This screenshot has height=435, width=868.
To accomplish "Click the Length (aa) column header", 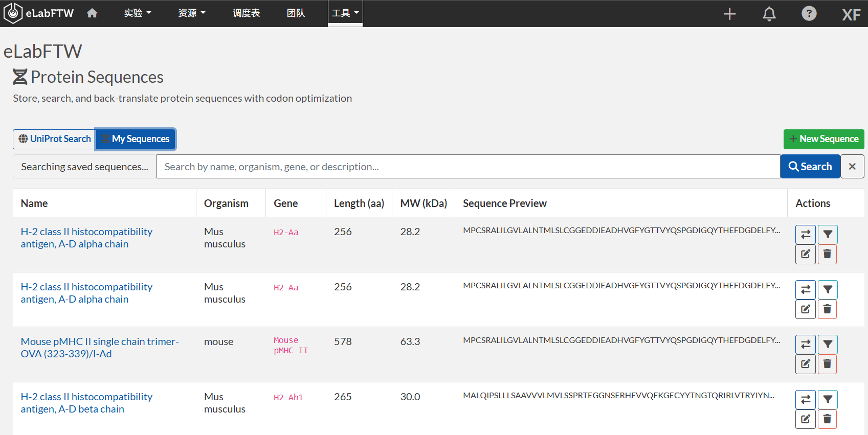I will pos(359,203).
